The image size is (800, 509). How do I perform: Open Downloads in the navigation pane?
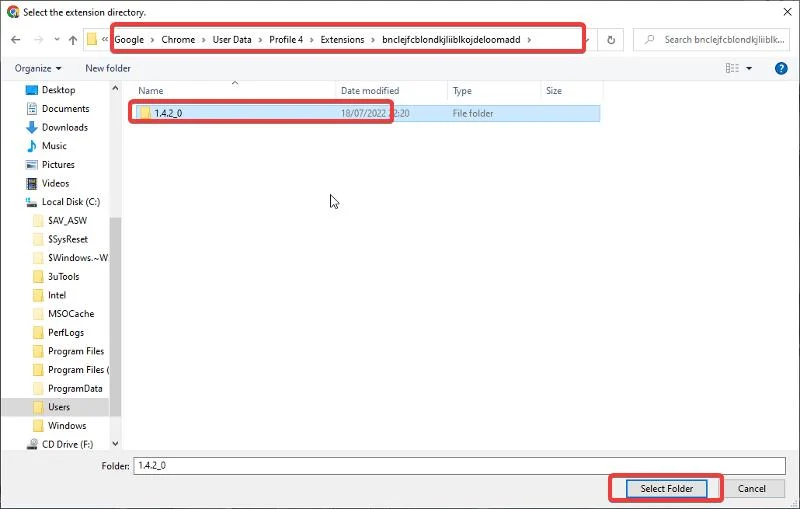coord(65,128)
